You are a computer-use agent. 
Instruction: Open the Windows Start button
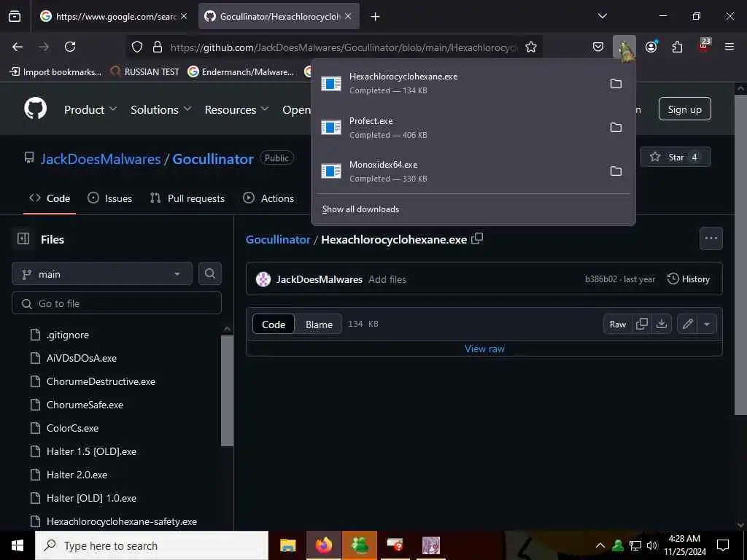(18, 545)
